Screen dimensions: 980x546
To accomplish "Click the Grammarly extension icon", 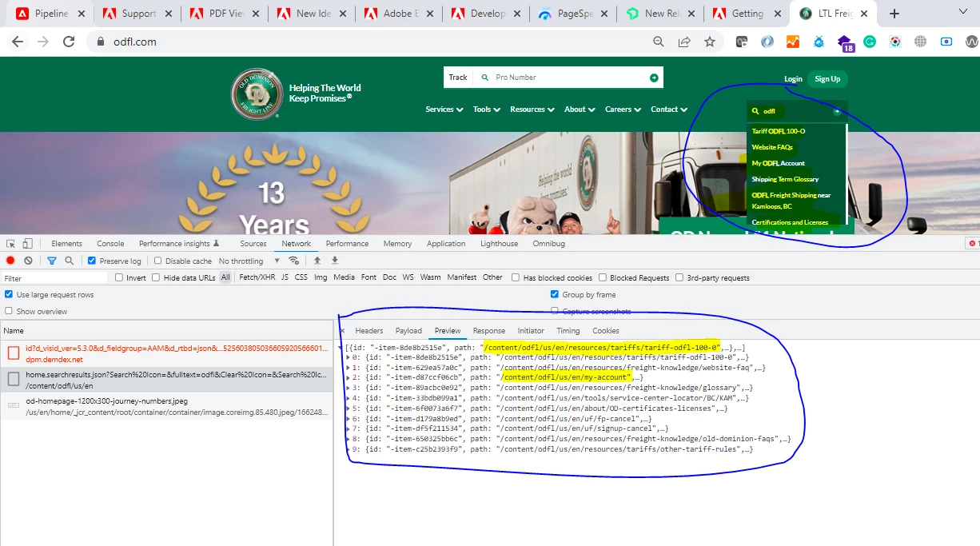I will click(x=870, y=42).
